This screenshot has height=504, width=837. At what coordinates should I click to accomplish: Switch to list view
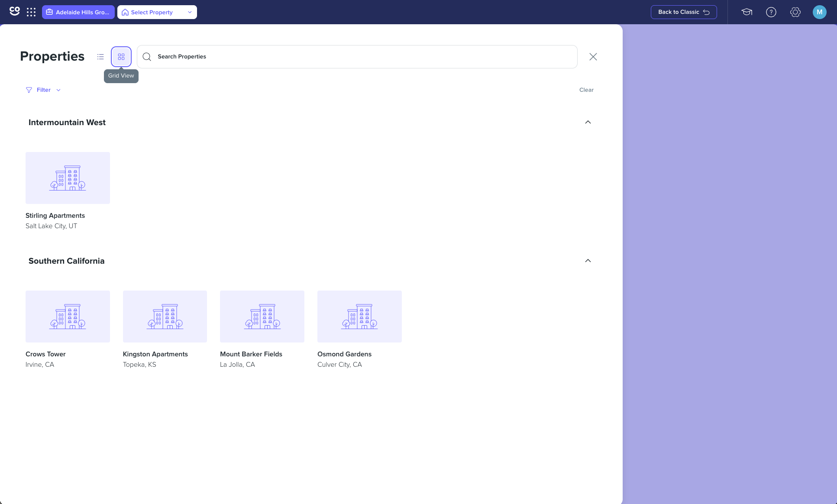pyautogui.click(x=100, y=57)
